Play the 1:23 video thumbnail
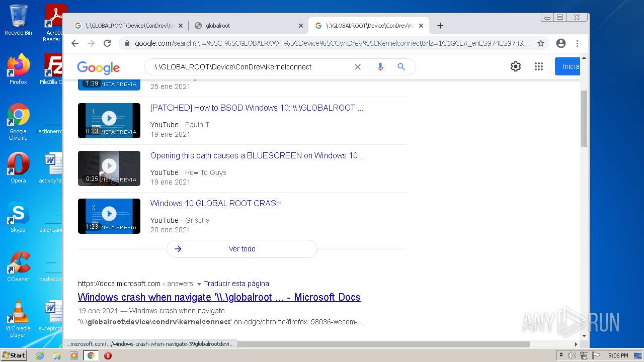The height and width of the screenshot is (362, 644). click(109, 216)
